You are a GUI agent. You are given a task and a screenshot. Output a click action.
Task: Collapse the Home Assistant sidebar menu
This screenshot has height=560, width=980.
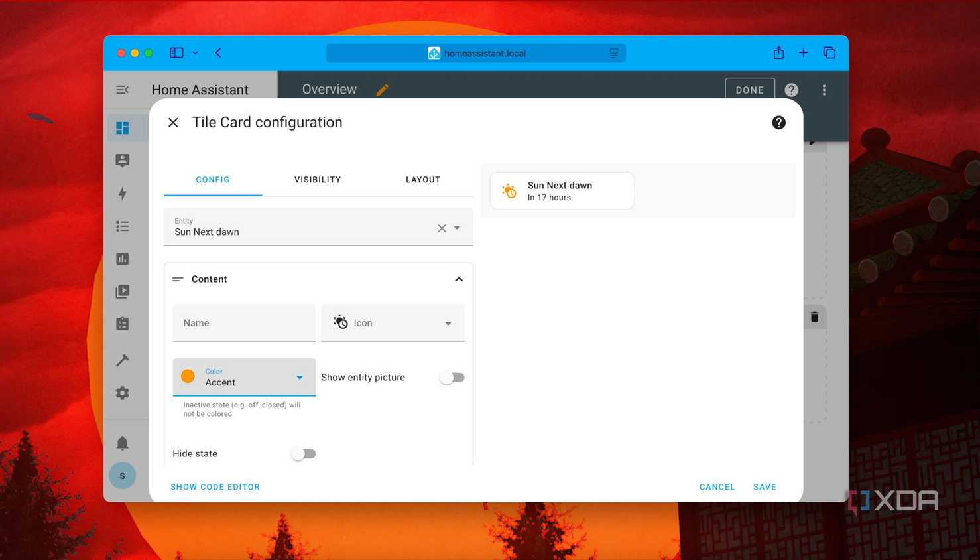point(122,90)
